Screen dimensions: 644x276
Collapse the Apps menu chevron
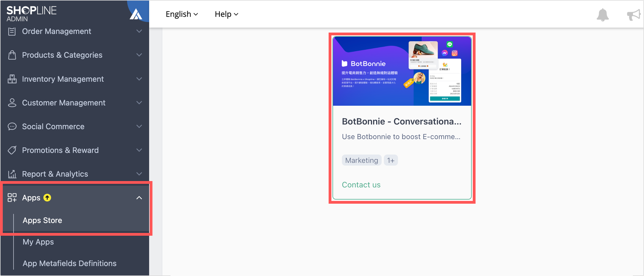pyautogui.click(x=139, y=198)
